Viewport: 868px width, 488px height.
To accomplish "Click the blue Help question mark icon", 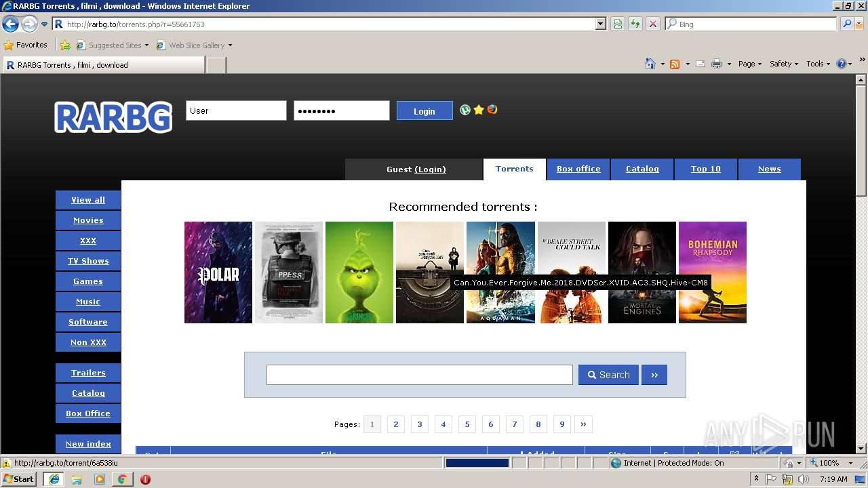I will coord(842,64).
